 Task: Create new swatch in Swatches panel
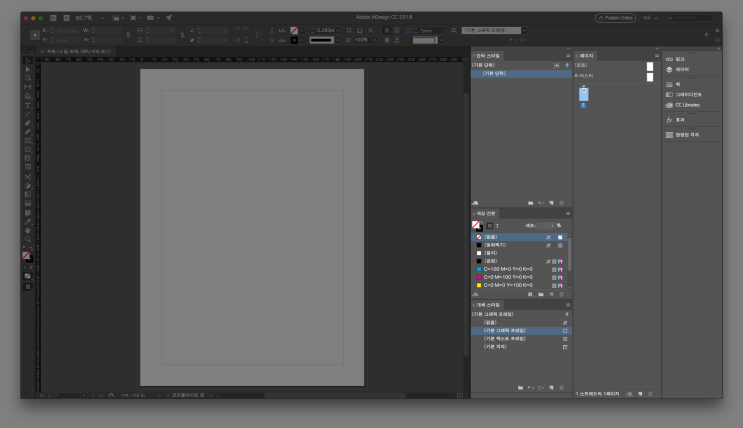pyautogui.click(x=551, y=294)
